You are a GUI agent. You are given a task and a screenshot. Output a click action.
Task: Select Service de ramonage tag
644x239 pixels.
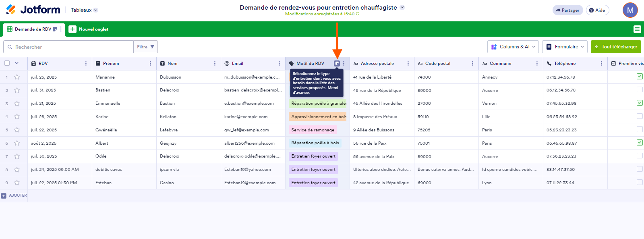point(313,130)
